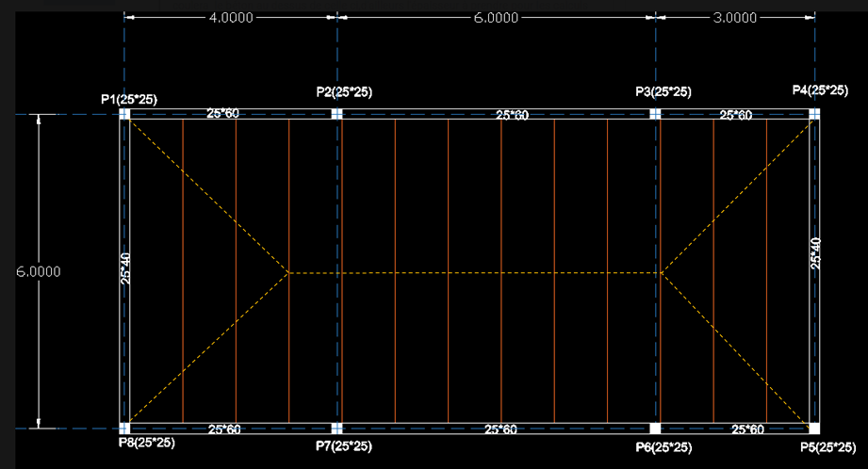Select the P7(25*25) column label
The height and width of the screenshot is (469, 868).
tap(344, 445)
